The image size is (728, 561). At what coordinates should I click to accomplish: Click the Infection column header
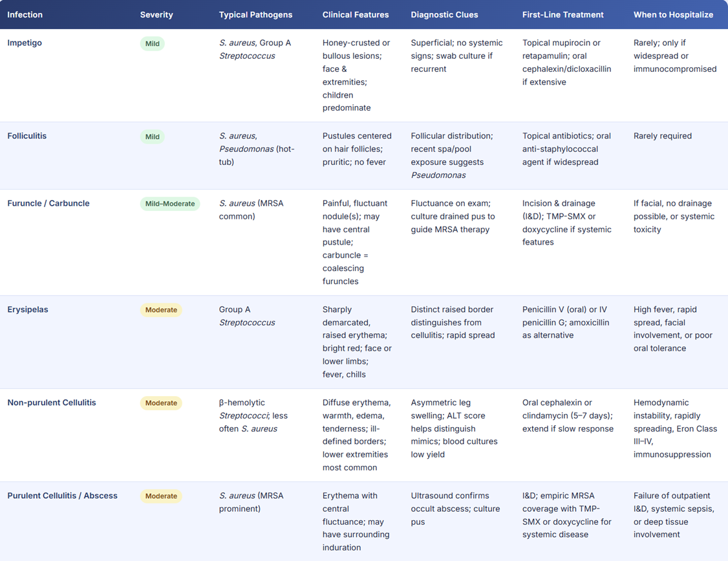click(25, 14)
